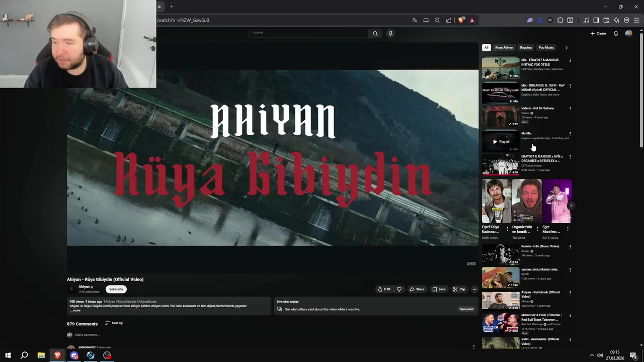This screenshot has height=362, width=644.
Task: Click the Open panel live chat button
Action: [x=466, y=309]
